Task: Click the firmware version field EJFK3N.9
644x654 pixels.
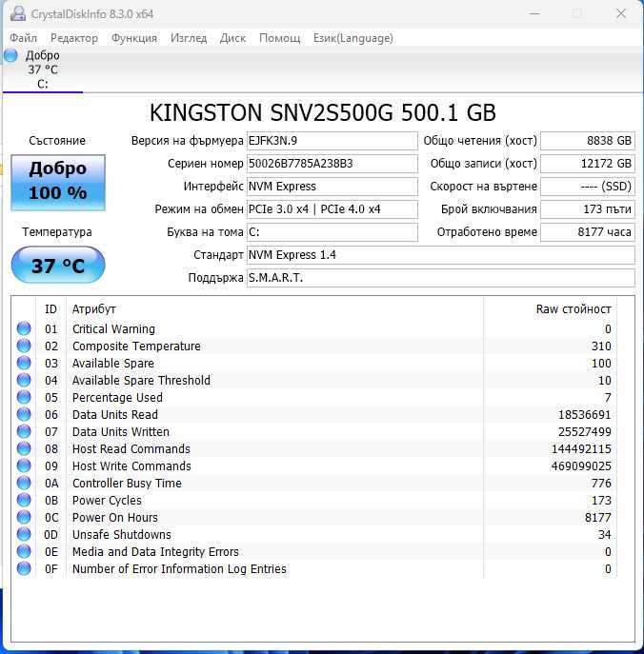Action: click(332, 141)
